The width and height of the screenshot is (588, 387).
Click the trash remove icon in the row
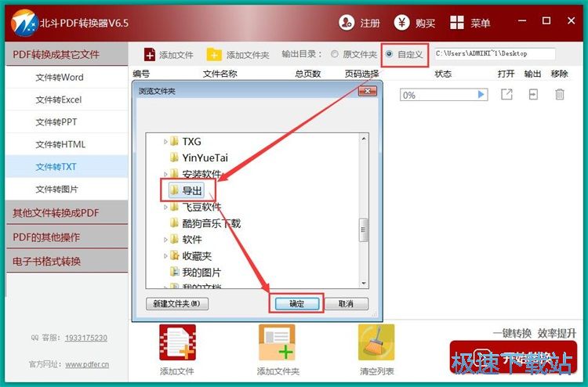[559, 95]
